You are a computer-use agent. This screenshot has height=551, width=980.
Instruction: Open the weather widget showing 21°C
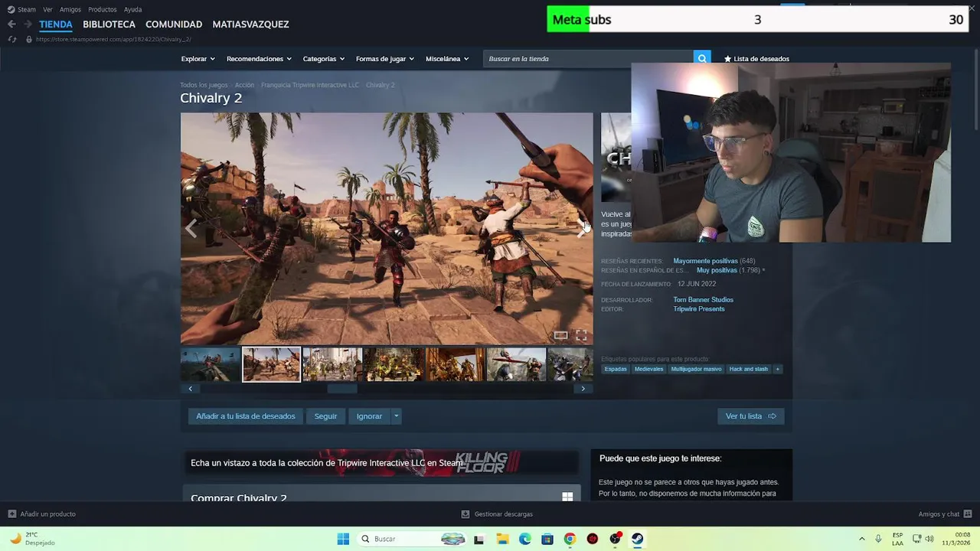32,539
